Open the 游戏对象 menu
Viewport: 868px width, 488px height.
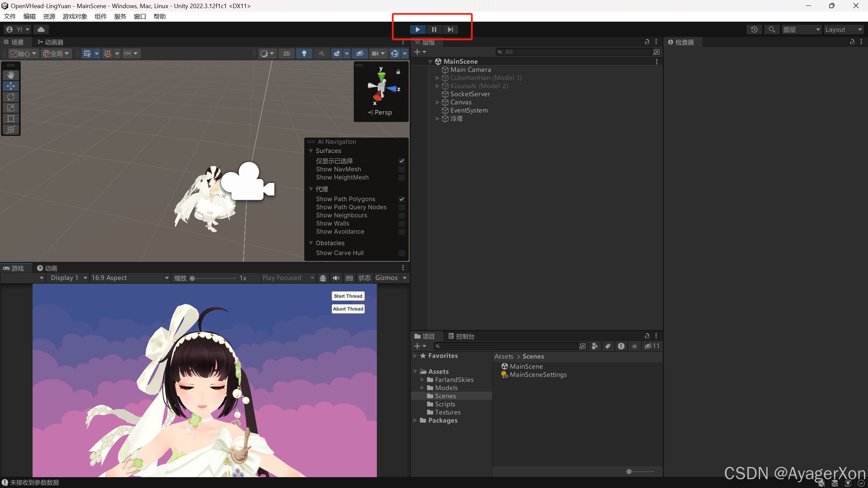point(75,16)
